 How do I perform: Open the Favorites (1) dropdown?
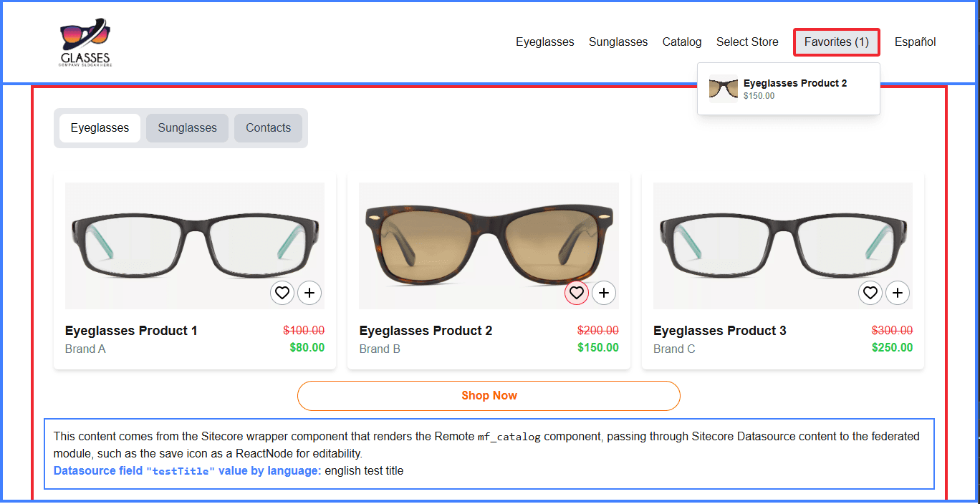coord(836,42)
